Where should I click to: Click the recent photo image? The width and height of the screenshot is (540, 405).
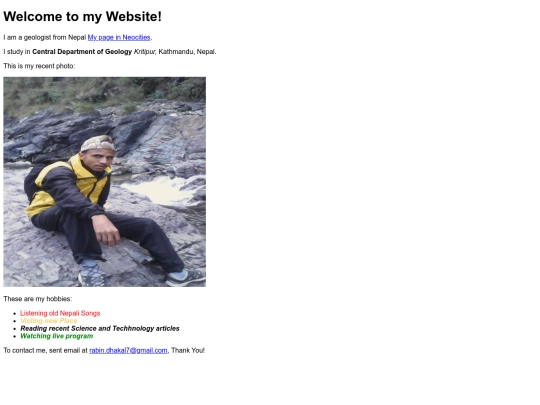tap(105, 181)
